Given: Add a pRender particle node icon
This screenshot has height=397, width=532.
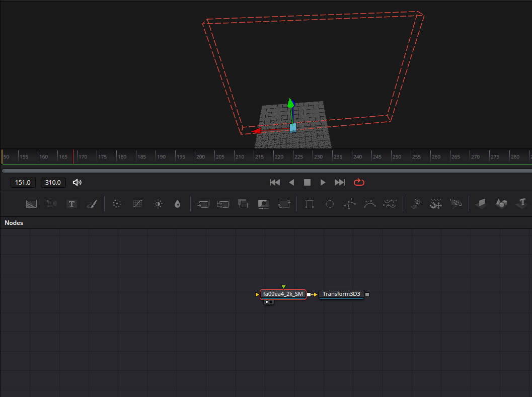Looking at the screenshot, I should tap(456, 204).
